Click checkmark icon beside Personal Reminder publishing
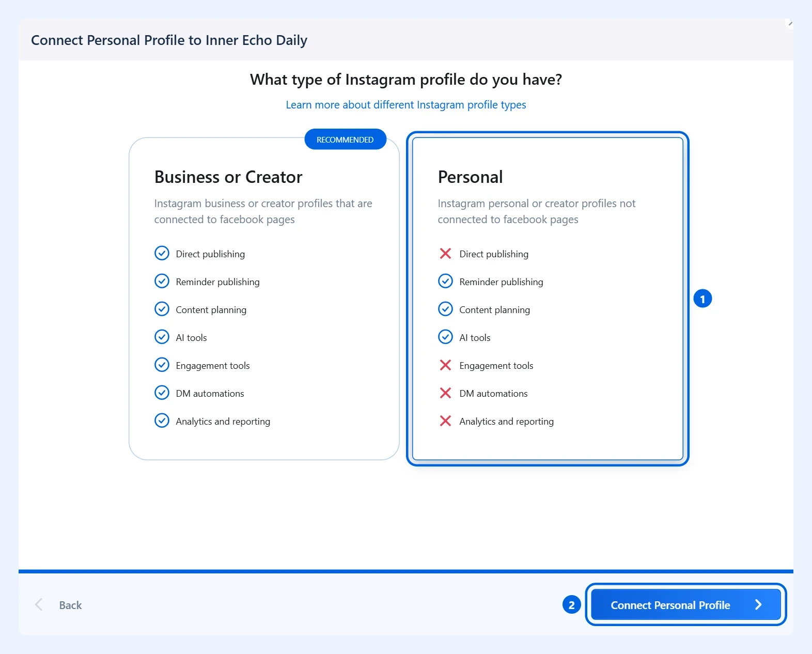 pos(445,282)
